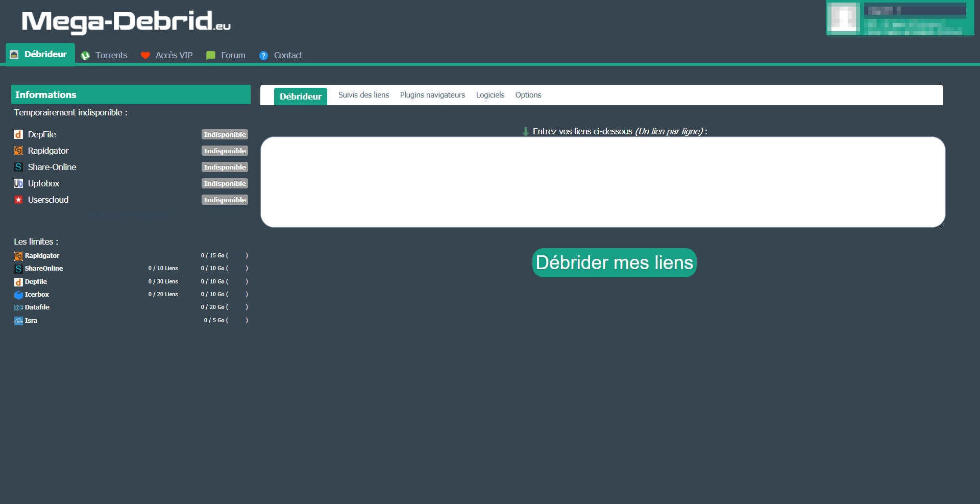This screenshot has height=504, width=980.
Task: Open the Débrideur main navigation tab
Action: pos(40,54)
